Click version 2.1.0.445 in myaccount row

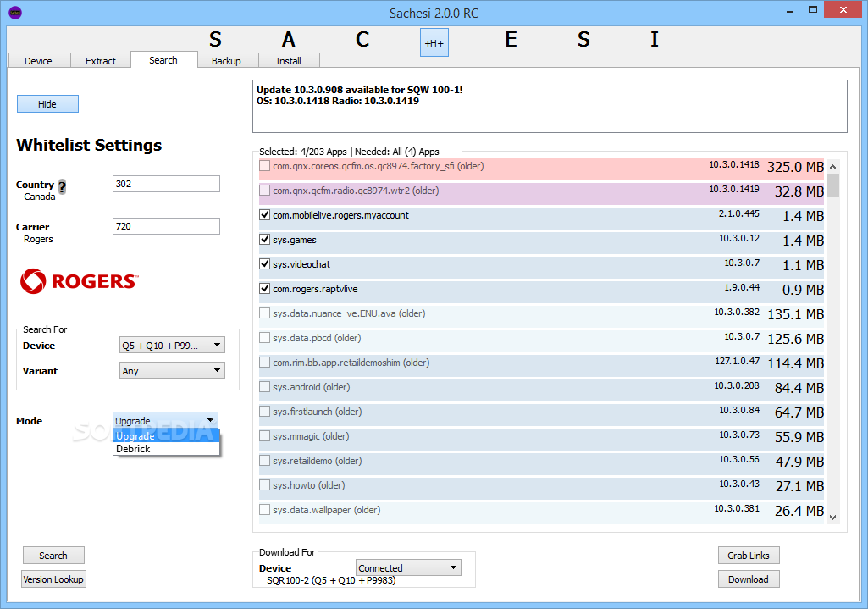[739, 213]
